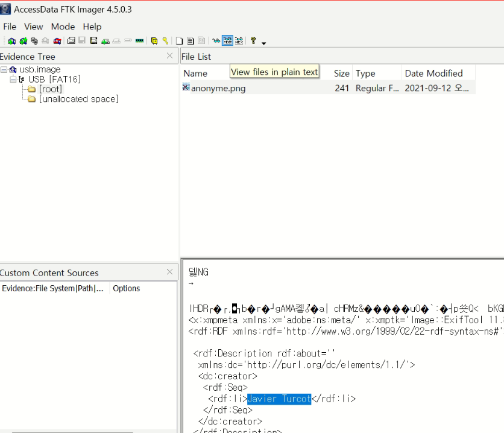Click Export Logical Image (AD1) icon
Viewport: 504px width, 433px height.
pyautogui.click(x=93, y=40)
